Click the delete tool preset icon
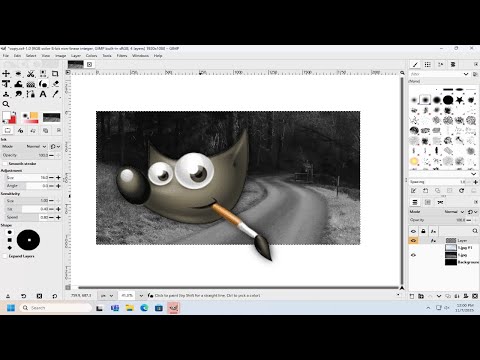Viewport: 480px width, 360px height. click(39, 296)
